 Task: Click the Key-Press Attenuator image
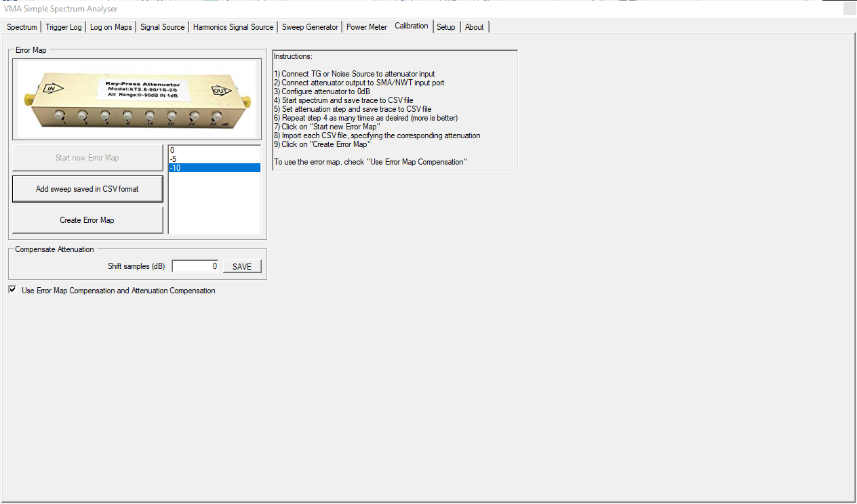[x=137, y=100]
